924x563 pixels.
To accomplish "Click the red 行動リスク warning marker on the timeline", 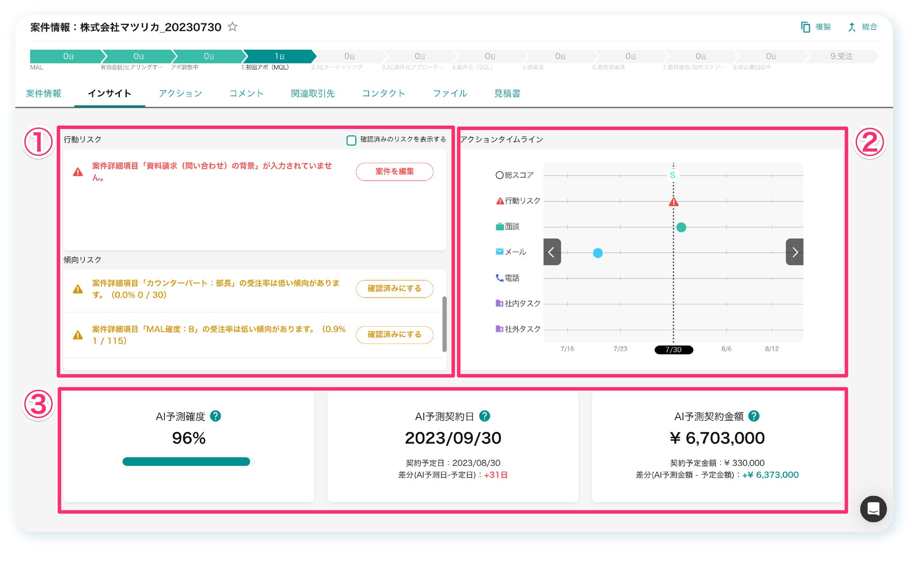I will coord(673,202).
